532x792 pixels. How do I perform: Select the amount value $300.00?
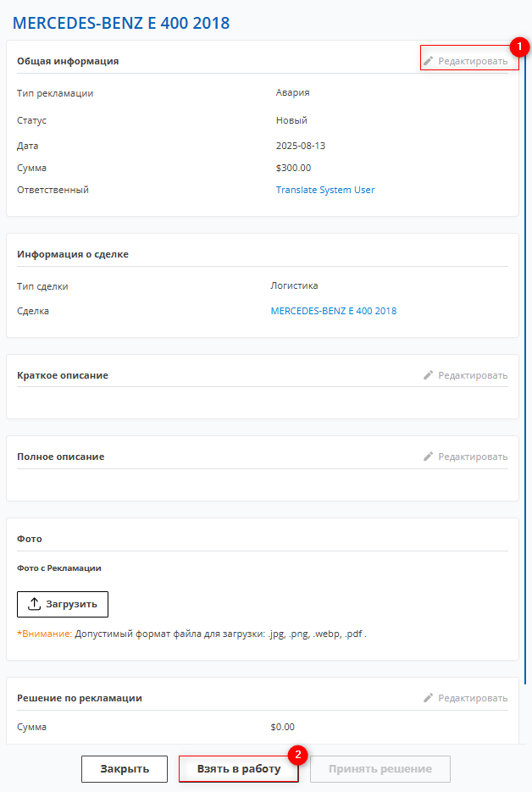(x=294, y=168)
